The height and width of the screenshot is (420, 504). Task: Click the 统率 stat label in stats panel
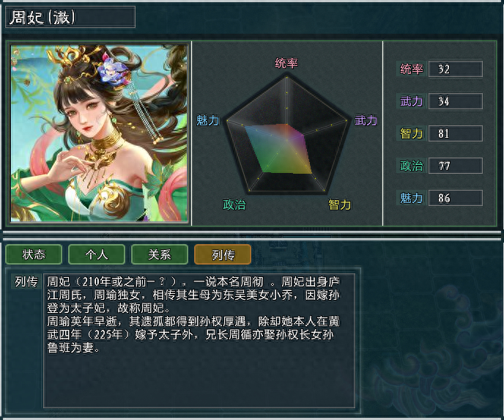[412, 69]
